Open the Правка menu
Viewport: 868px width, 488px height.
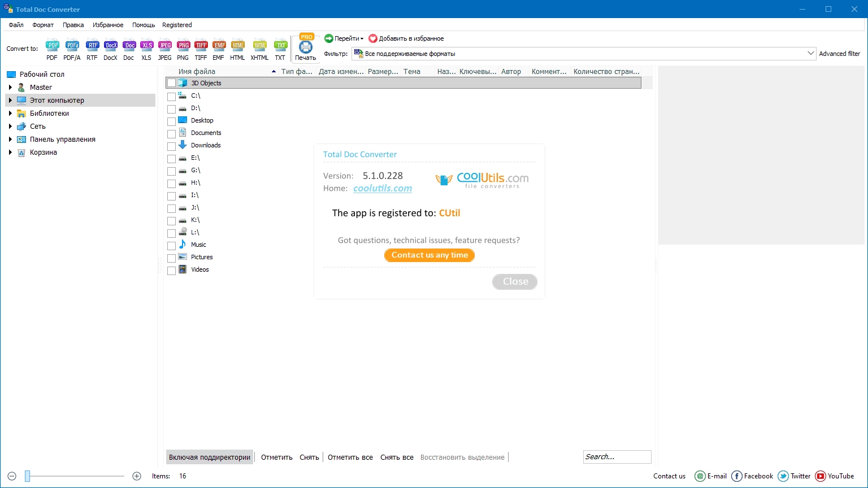tap(73, 25)
